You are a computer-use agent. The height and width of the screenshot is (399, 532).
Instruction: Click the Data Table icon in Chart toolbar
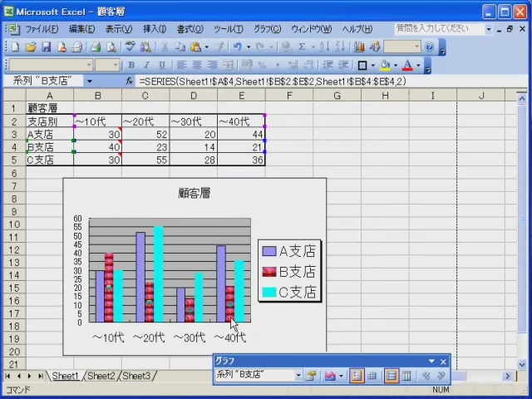coord(372,376)
